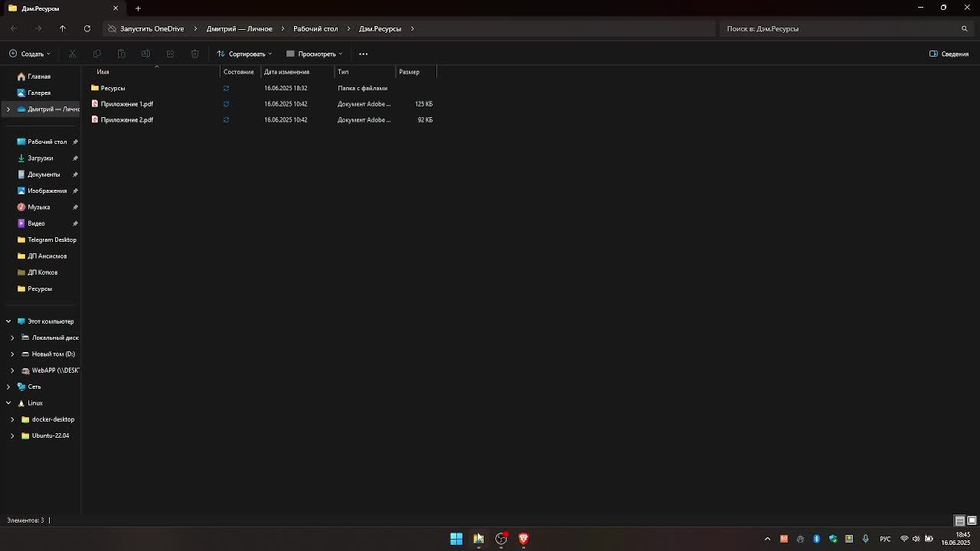
Task: Go to Рабочий стол breadcrumb
Action: pos(315,28)
